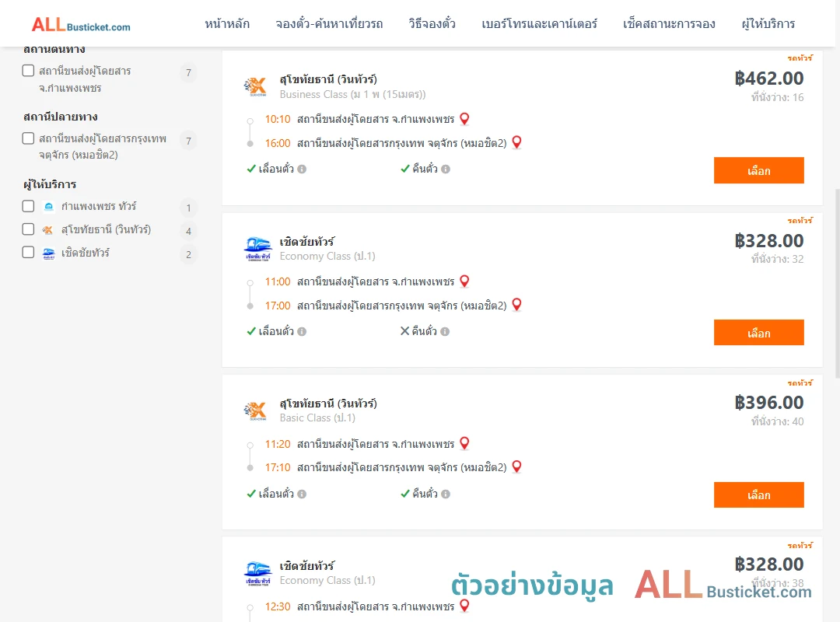Open the หน้าหลัก menu item
This screenshot has height=622, width=840.
tap(227, 24)
